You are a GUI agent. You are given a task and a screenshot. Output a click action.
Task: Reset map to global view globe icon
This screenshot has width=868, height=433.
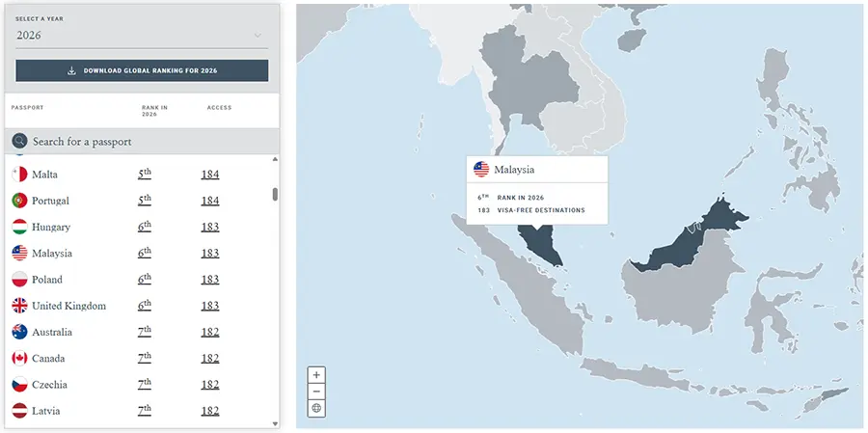[316, 408]
